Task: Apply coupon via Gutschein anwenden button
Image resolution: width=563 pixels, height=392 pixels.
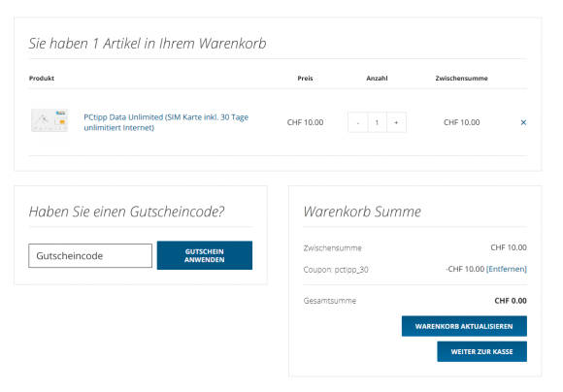Action: click(205, 255)
